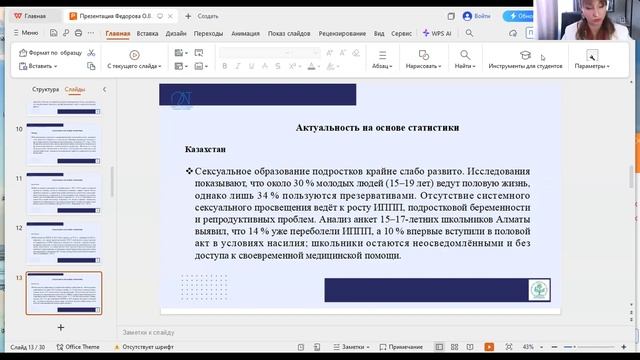The image size is (640, 360).
Task: Click the Student Tools graduation cap icon
Action: 525,55
